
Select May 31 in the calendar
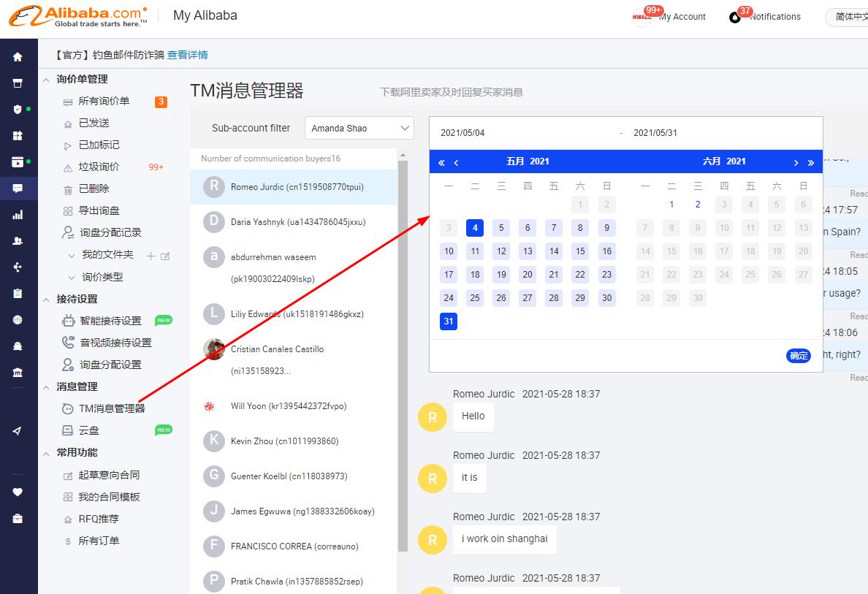(449, 321)
